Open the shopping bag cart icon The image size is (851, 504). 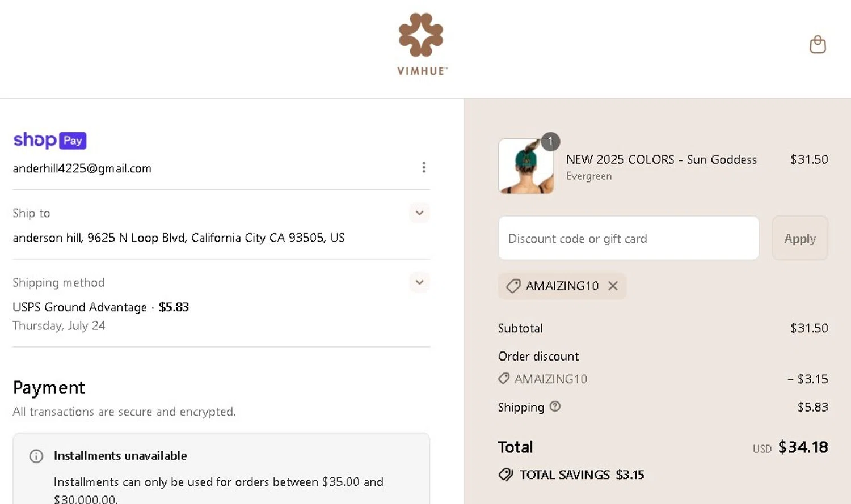click(x=818, y=44)
